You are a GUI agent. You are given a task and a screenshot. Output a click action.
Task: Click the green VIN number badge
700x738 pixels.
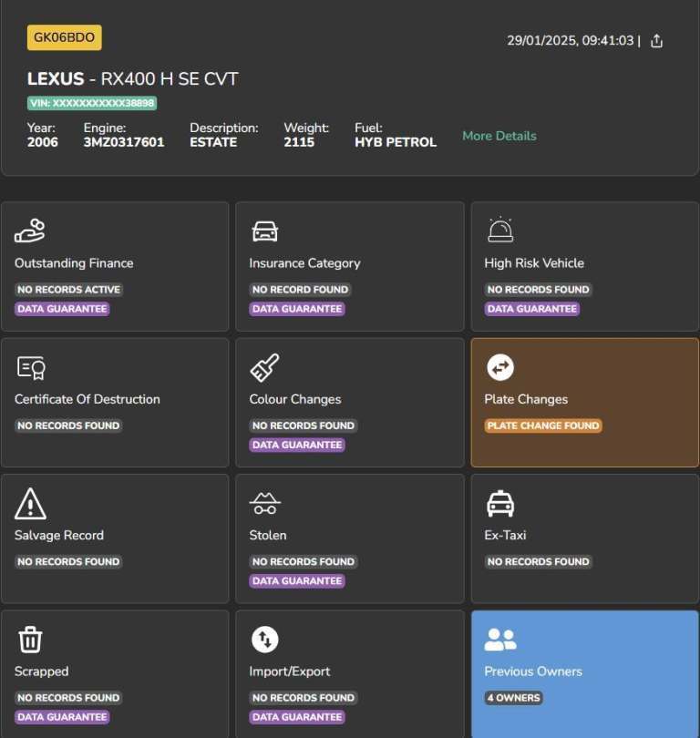(x=92, y=103)
